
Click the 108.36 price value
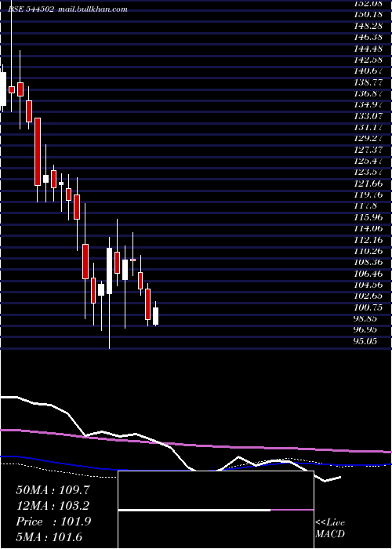tap(367, 262)
